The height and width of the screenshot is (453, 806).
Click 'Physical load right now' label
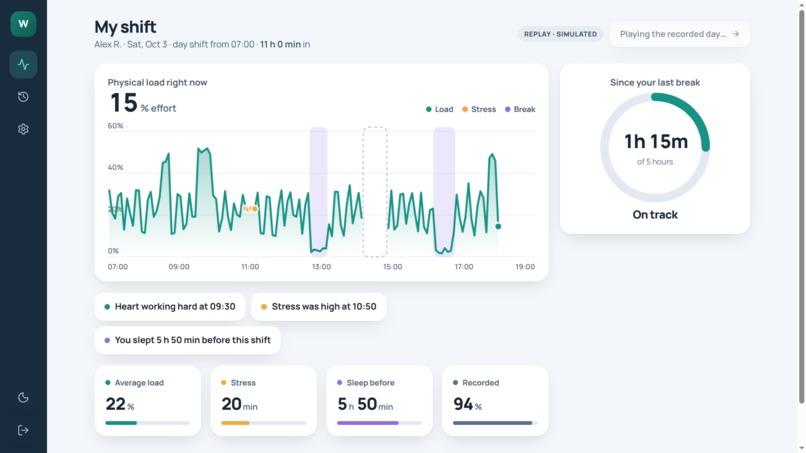click(x=157, y=82)
